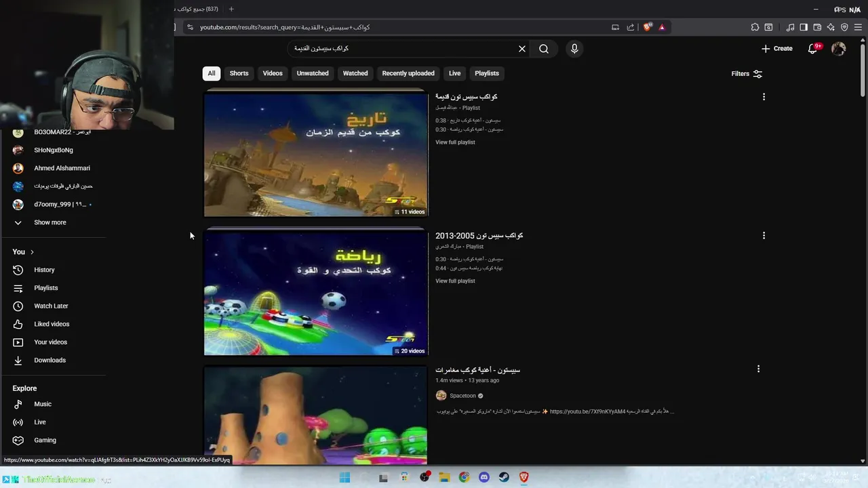Open the Brave Shields lion icon

[648, 27]
